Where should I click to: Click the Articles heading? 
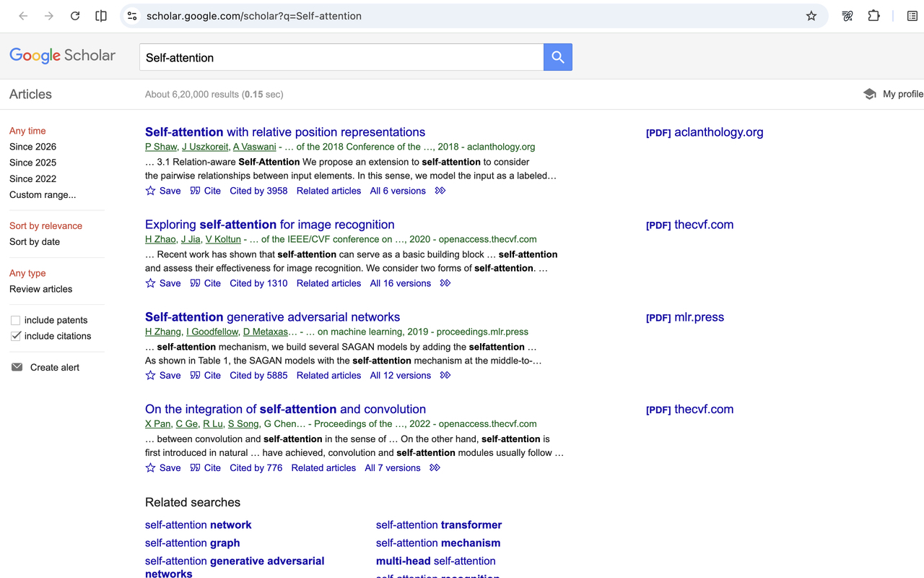coord(30,94)
